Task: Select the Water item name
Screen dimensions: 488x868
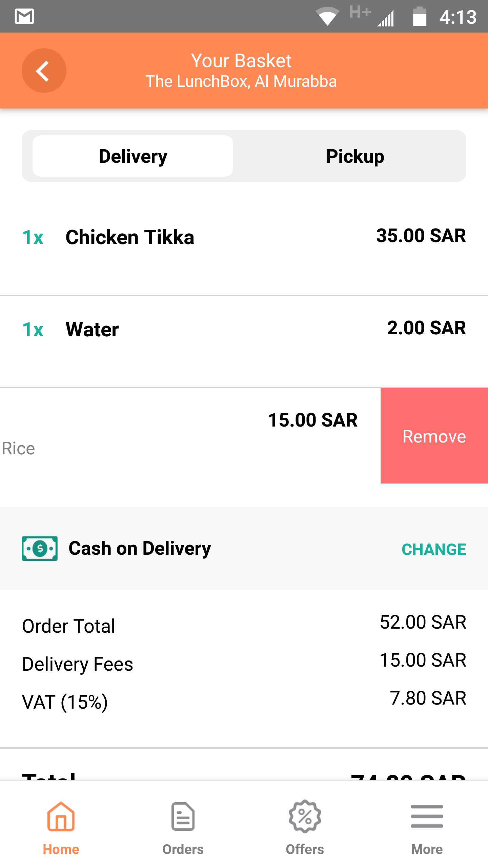Action: point(92,329)
